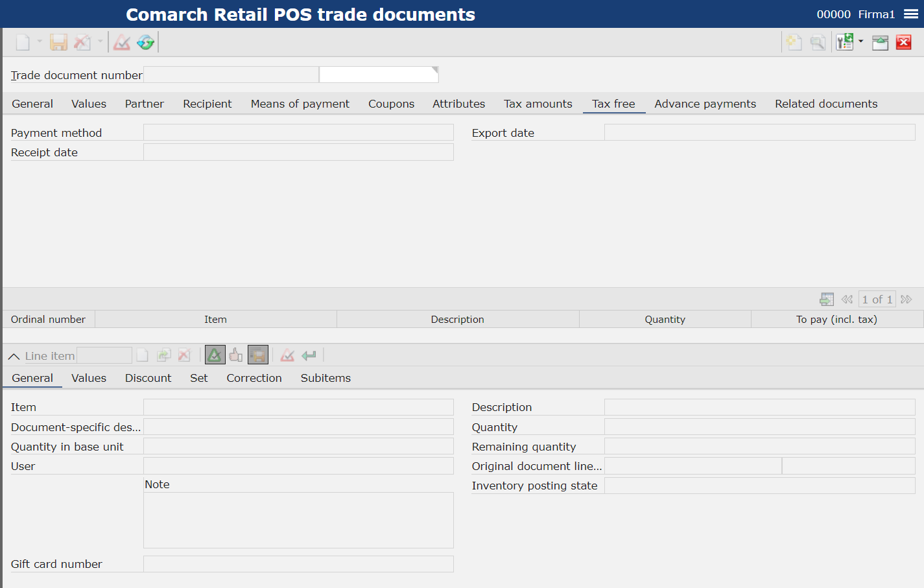Go to the last page double-right arrows

click(x=906, y=299)
